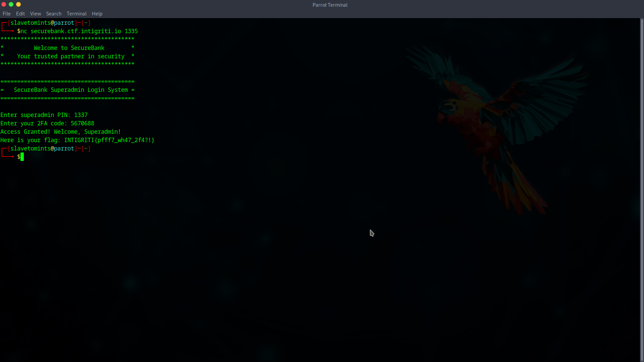The height and width of the screenshot is (362, 644).
Task: Open the Terminal menu
Action: coord(76,14)
